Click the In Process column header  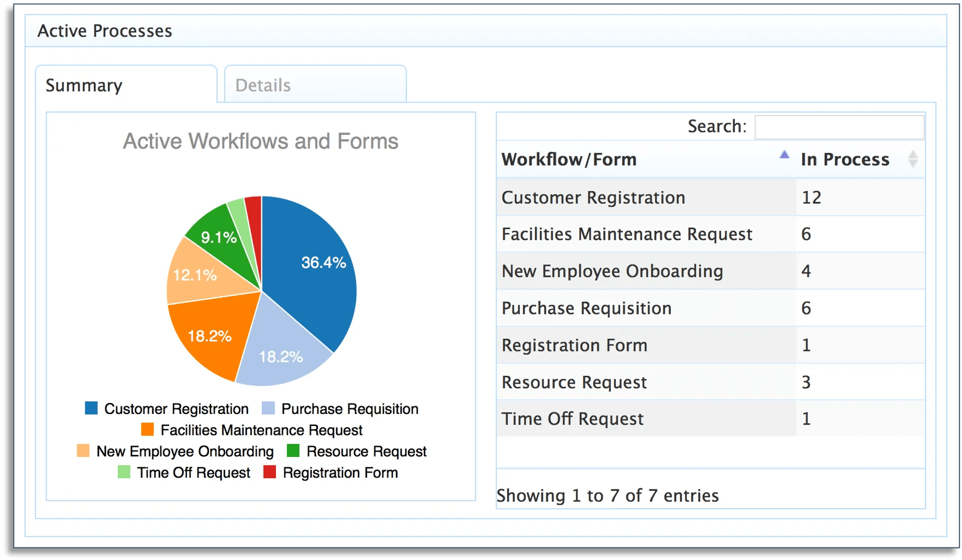[x=845, y=160]
